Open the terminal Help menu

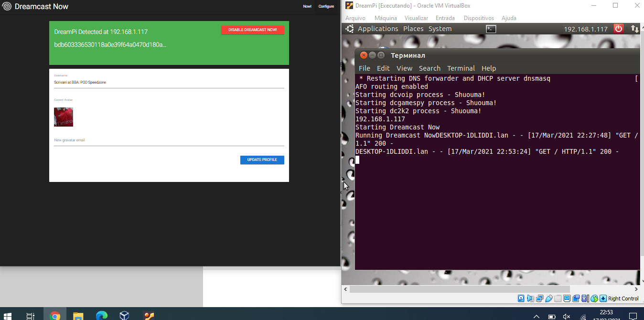coord(489,68)
